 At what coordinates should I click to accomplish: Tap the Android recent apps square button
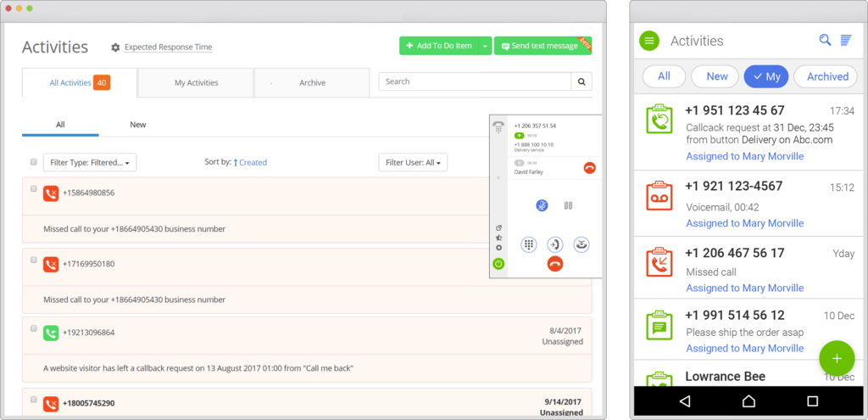click(x=813, y=401)
